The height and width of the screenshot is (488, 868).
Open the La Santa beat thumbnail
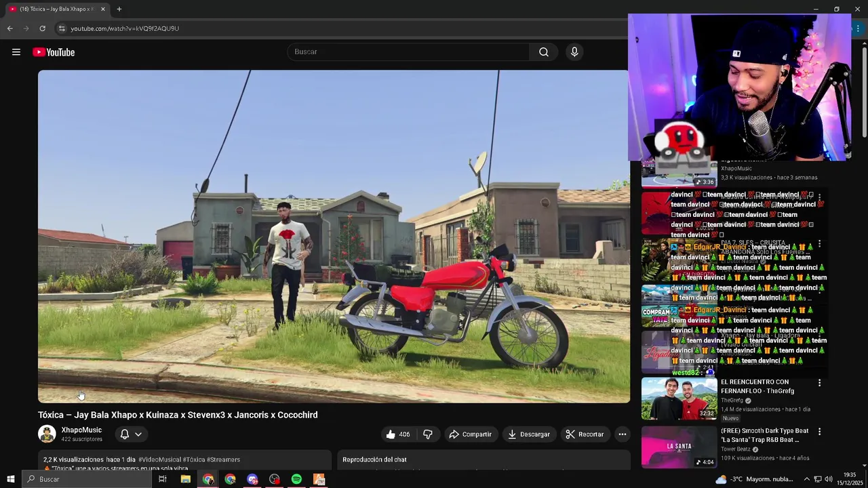click(x=679, y=447)
